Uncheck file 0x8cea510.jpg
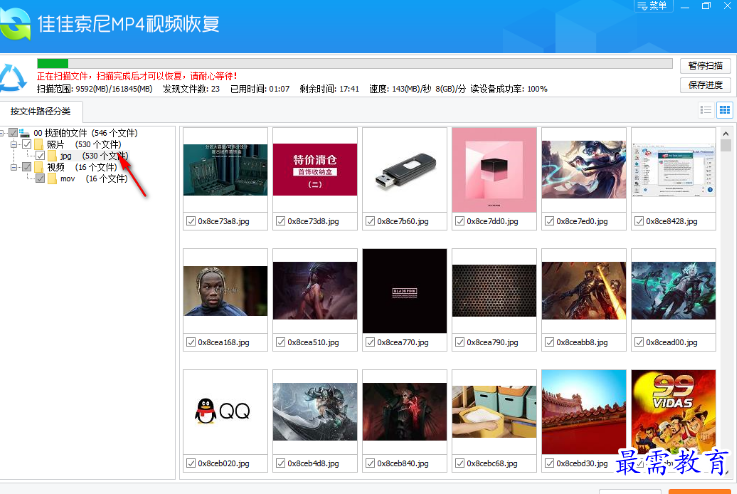Image resolution: width=737 pixels, height=494 pixels. (x=281, y=342)
